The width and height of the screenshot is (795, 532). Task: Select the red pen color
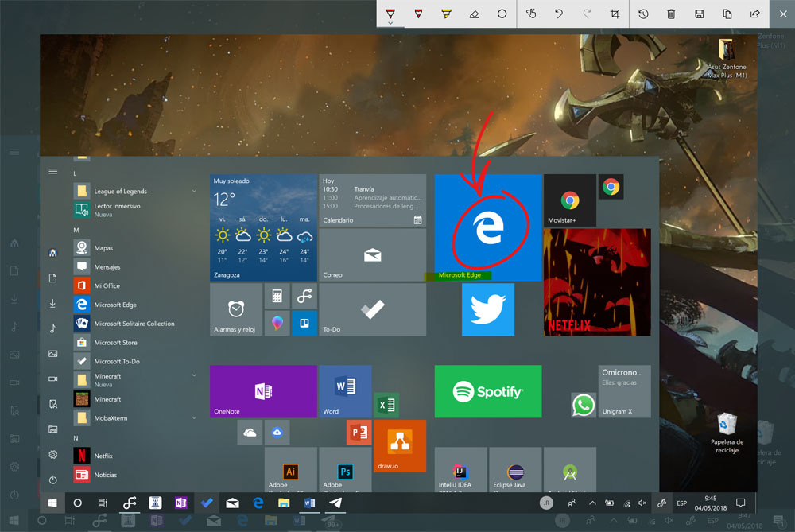coord(417,14)
